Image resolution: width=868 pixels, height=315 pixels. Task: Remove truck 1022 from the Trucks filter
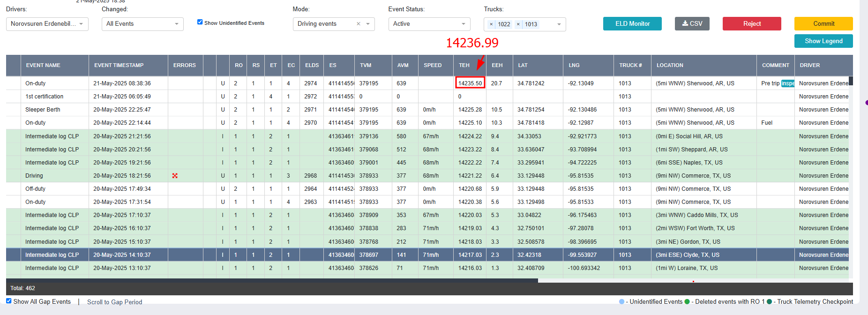491,24
